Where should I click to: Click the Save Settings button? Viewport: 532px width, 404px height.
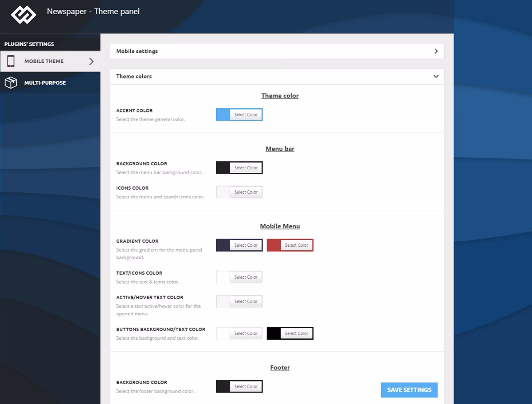click(409, 390)
